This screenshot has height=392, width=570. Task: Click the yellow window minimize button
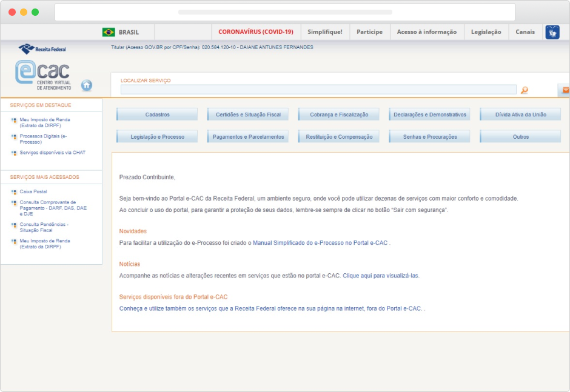(x=24, y=12)
